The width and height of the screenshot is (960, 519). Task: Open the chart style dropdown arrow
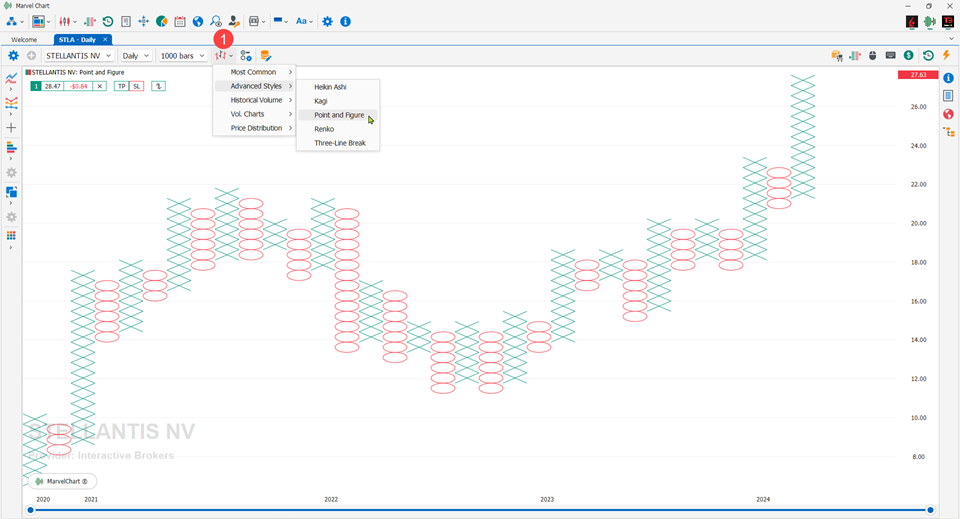pos(231,56)
